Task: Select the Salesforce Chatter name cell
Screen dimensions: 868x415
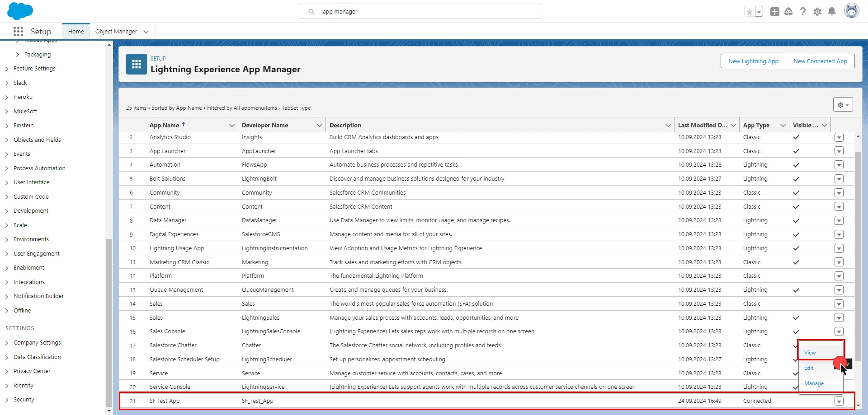Action: click(173, 345)
